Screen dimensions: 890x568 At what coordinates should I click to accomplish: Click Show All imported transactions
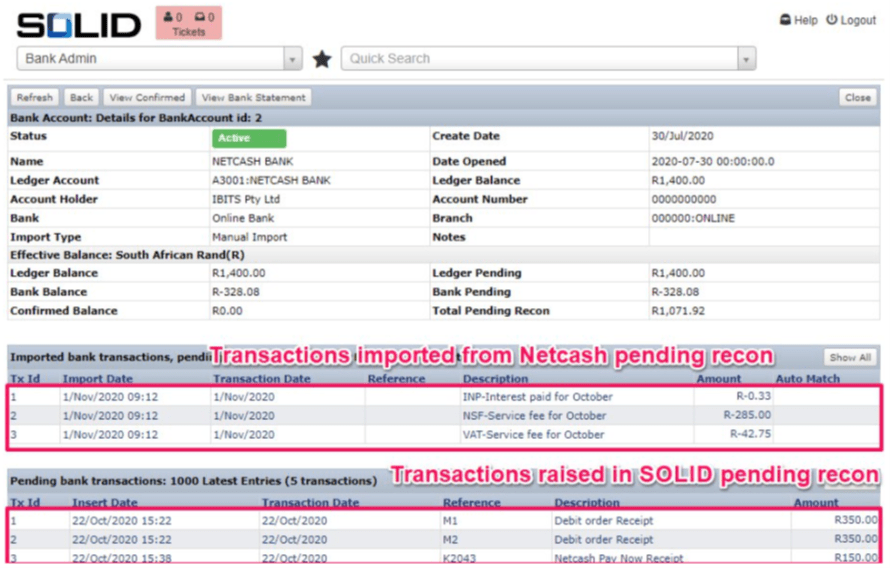[x=849, y=357]
